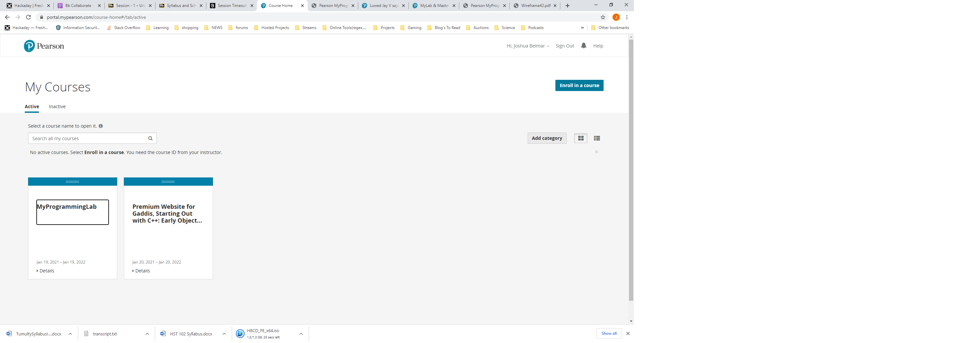
Task: Click the search magnifier icon
Action: [150, 138]
